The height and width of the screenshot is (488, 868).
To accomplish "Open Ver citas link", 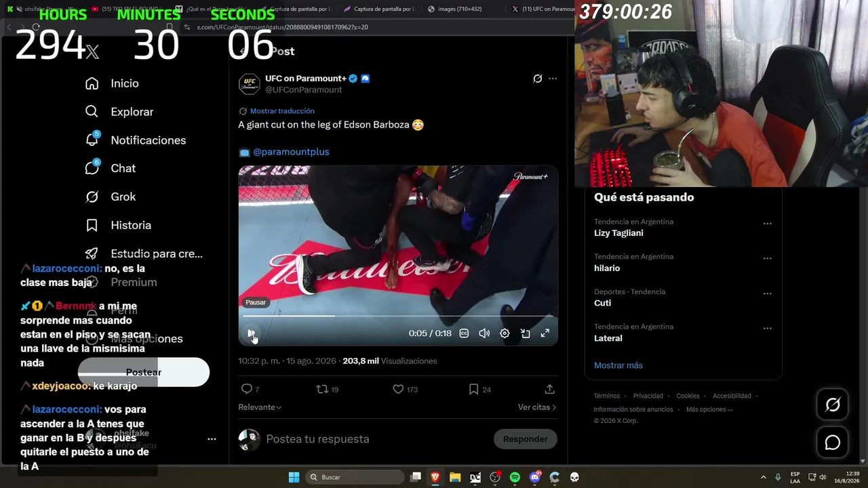I will pyautogui.click(x=537, y=407).
